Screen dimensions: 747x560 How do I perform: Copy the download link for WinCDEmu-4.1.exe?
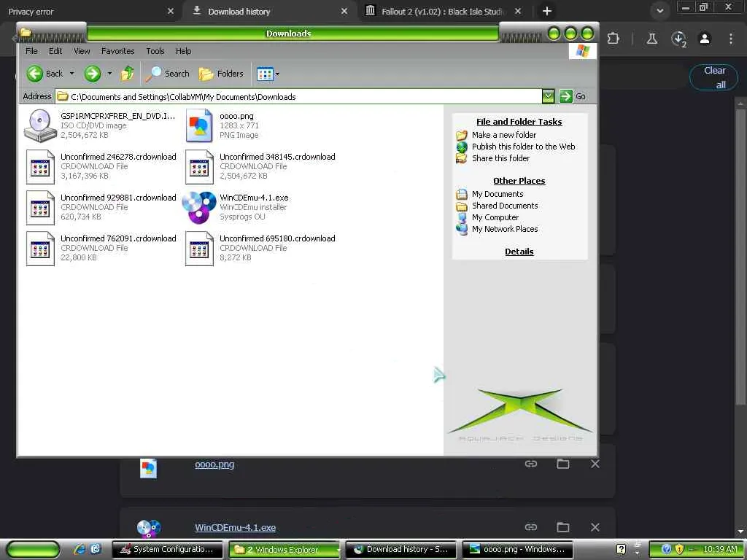tap(531, 527)
